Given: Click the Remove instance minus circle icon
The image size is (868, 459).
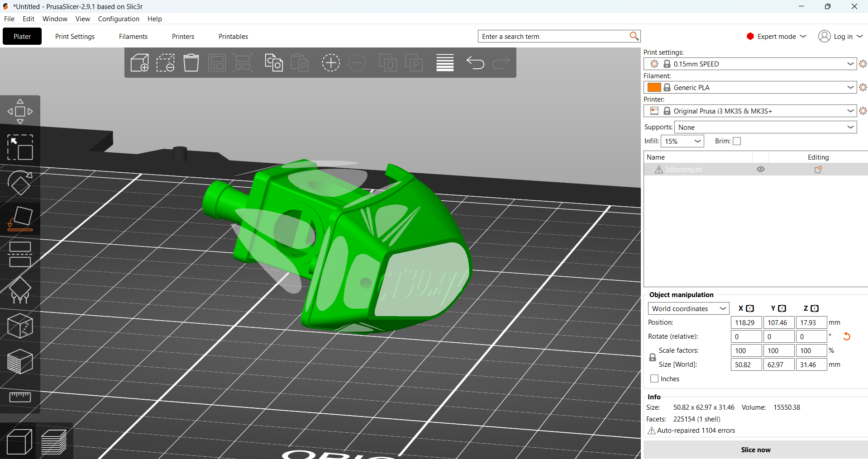Looking at the screenshot, I should coord(357,63).
